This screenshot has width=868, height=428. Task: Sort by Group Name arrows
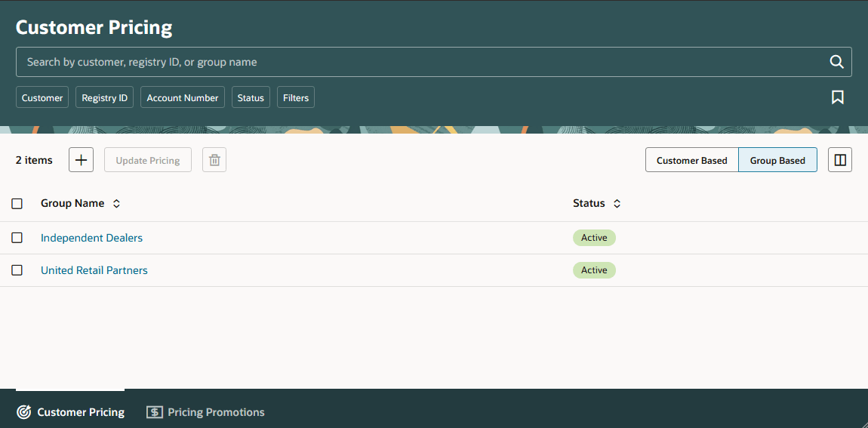(116, 204)
